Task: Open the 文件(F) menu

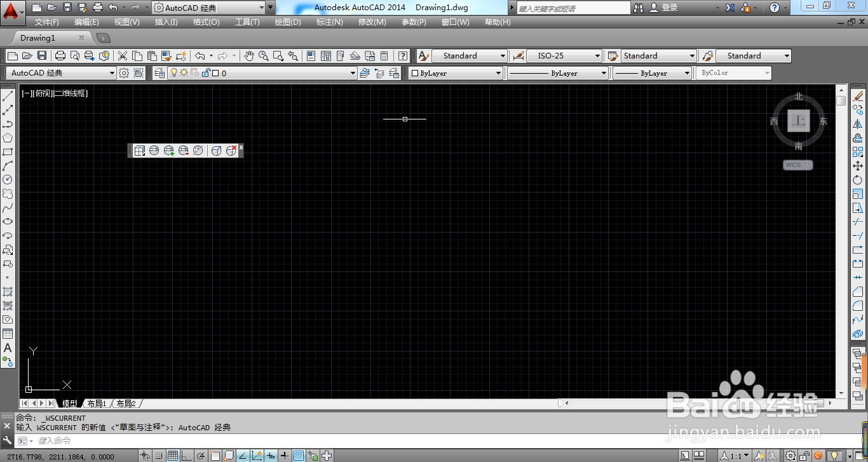Action: click(47, 22)
